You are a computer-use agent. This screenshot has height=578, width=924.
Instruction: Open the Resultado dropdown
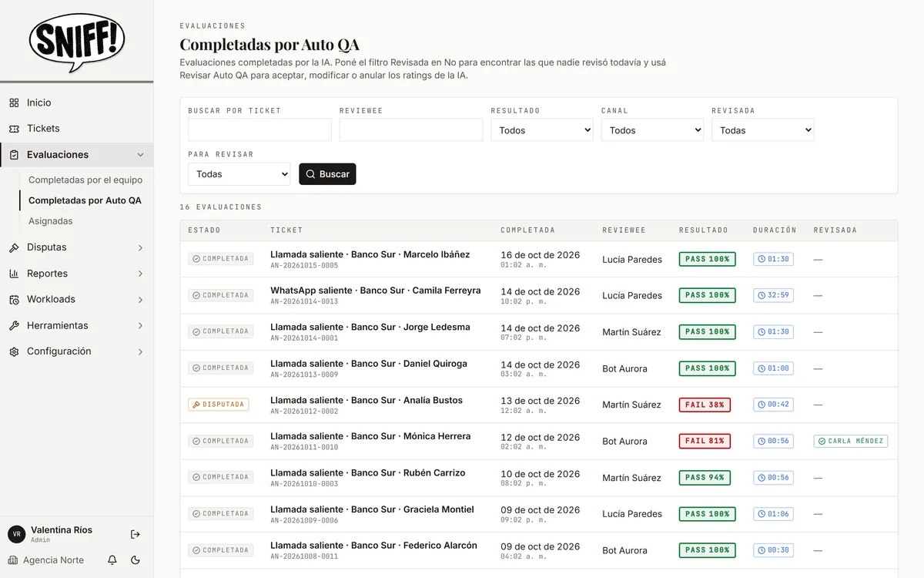pyautogui.click(x=542, y=130)
